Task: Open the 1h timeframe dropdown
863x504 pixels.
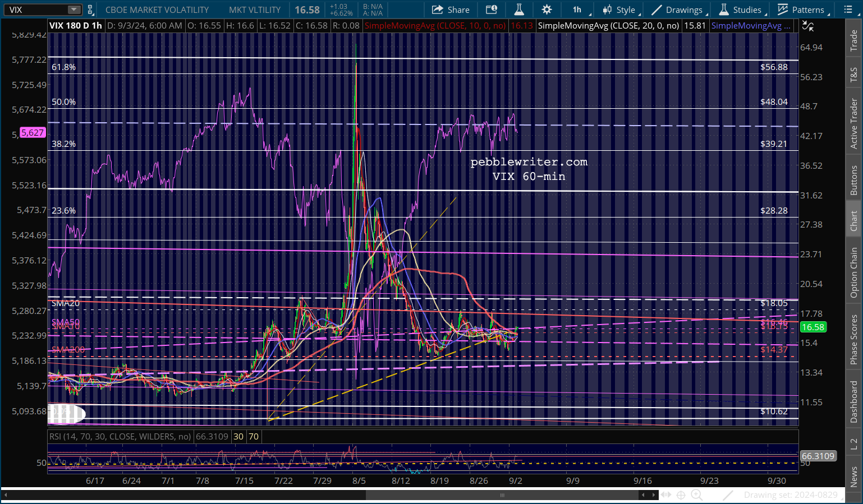Action: [x=577, y=10]
